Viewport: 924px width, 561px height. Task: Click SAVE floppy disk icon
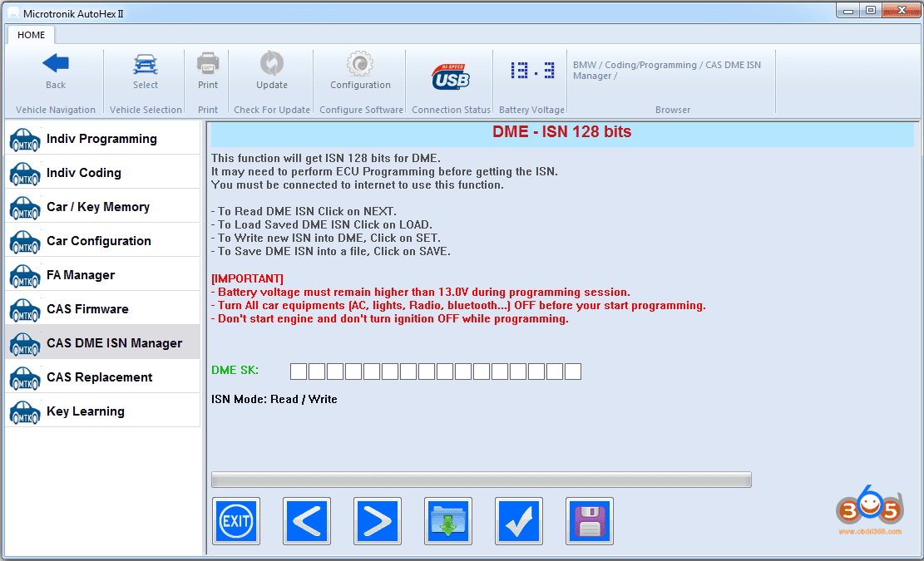(590, 521)
